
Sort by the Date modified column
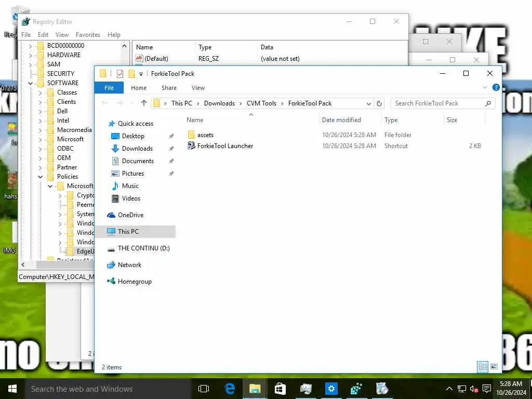tap(341, 120)
